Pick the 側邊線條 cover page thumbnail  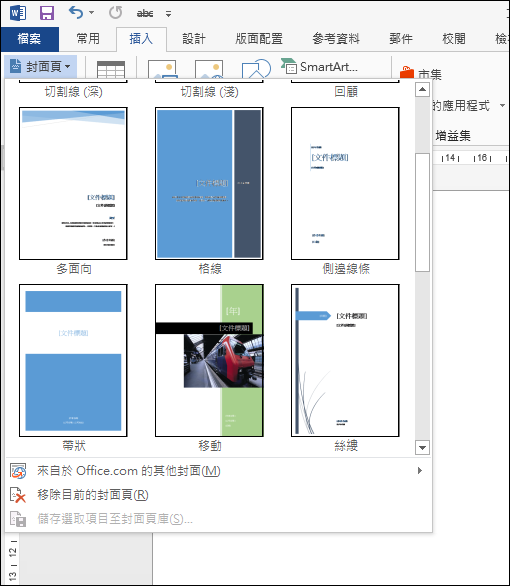[x=345, y=183]
